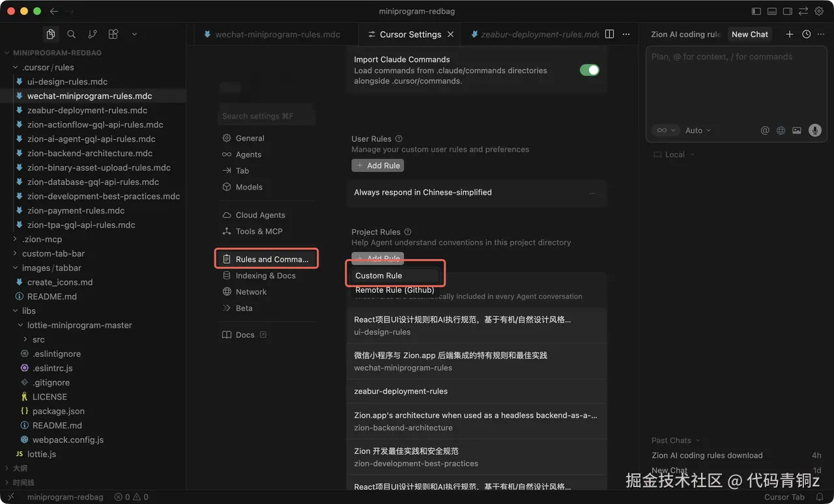Click the errors and warnings status indicator
The width and height of the screenshot is (834, 504).
pos(131,497)
